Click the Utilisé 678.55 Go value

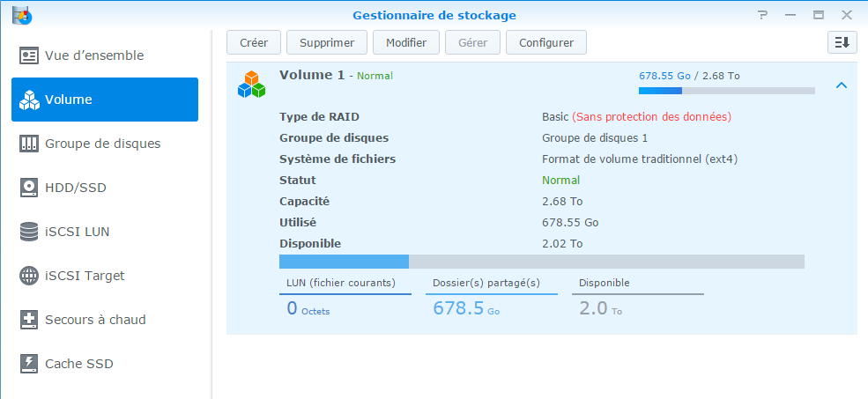(570, 223)
